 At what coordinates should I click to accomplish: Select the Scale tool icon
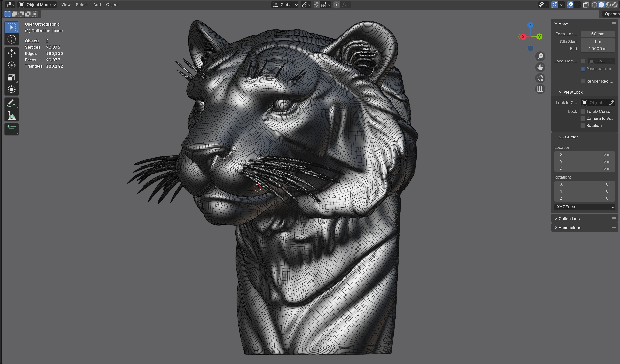[x=11, y=77]
